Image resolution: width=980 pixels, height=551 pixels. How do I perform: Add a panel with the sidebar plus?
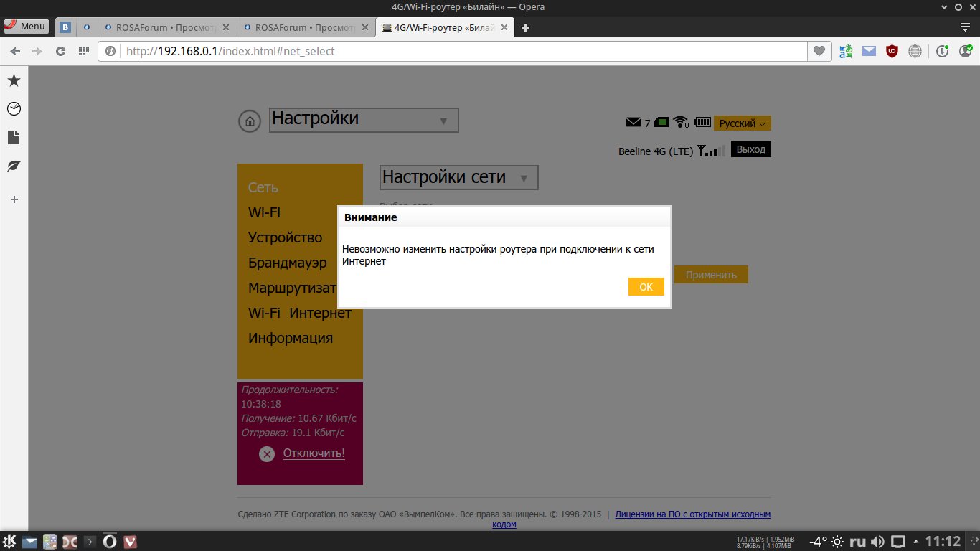[14, 199]
